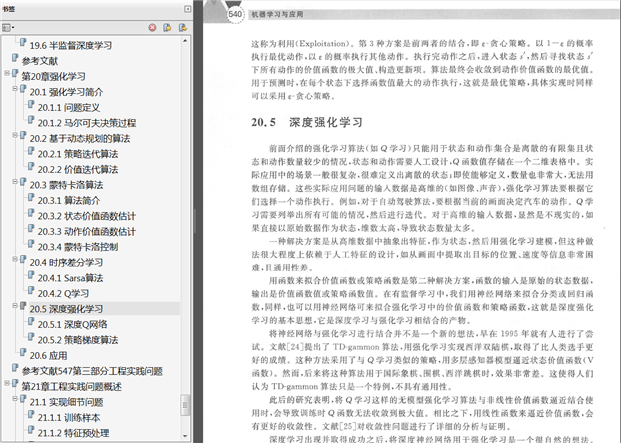Jump to 20.1.2 马尔可夫决策过程

tap(87, 123)
